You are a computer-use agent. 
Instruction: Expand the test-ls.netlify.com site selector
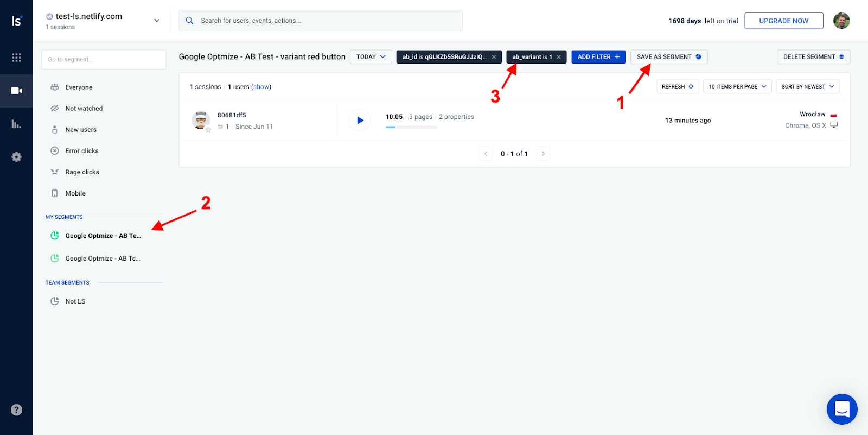click(x=157, y=21)
